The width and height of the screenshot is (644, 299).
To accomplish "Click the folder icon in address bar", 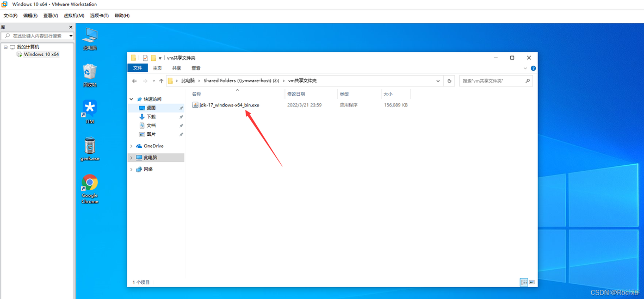I will pos(170,81).
